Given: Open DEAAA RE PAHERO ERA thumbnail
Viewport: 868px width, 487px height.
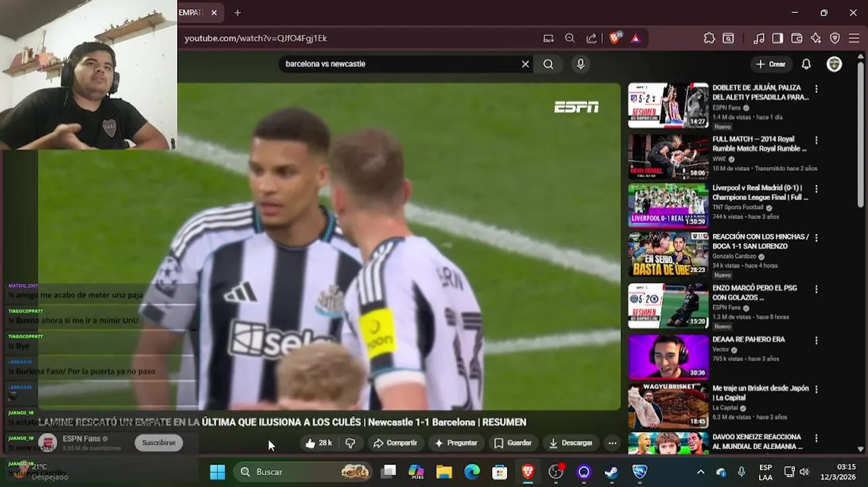Looking at the screenshot, I should pyautogui.click(x=668, y=356).
